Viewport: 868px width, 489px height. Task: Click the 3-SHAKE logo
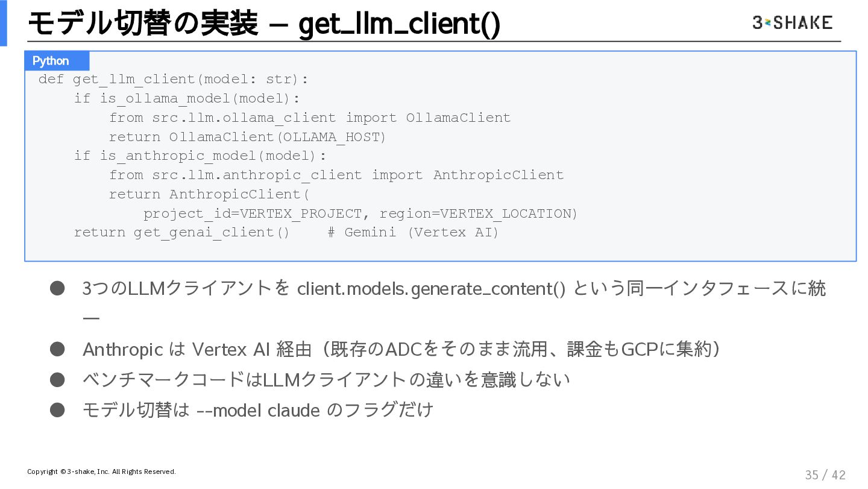[792, 23]
